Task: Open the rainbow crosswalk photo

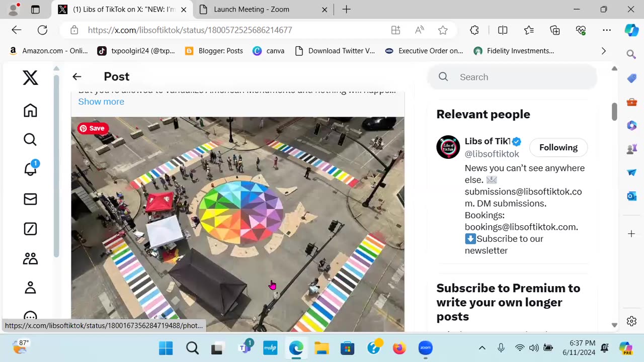Action: [237, 224]
